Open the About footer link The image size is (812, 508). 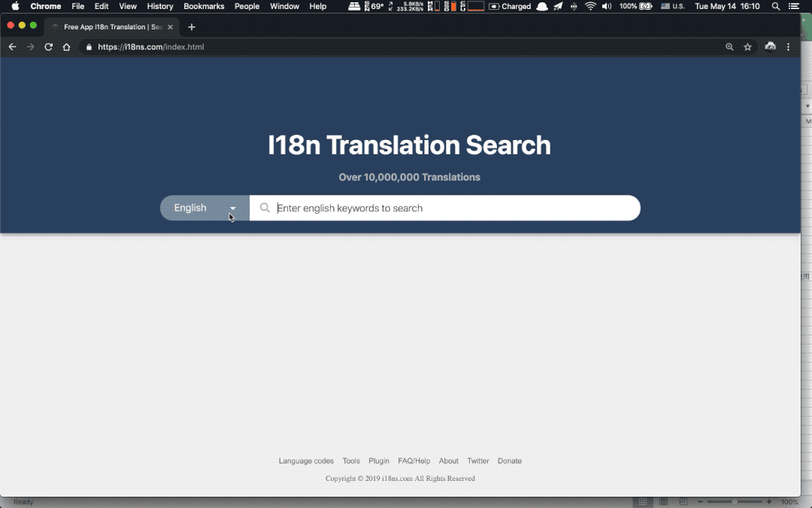click(448, 461)
